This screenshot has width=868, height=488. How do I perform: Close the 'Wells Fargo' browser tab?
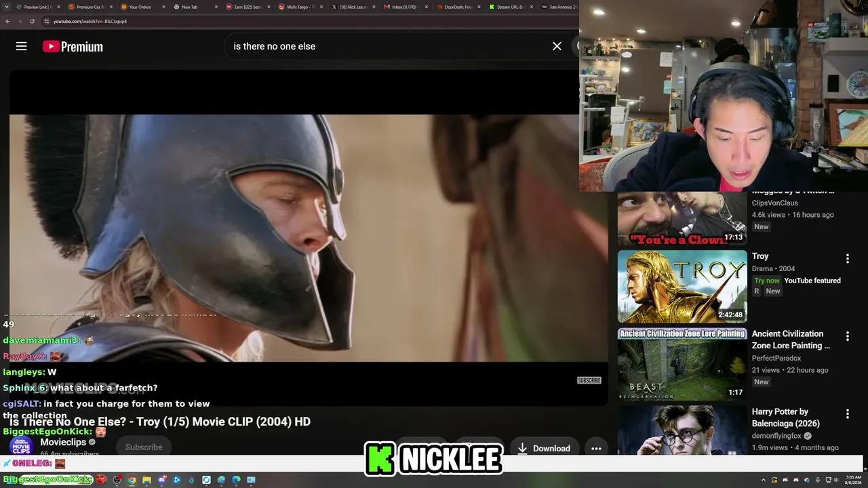click(x=321, y=7)
